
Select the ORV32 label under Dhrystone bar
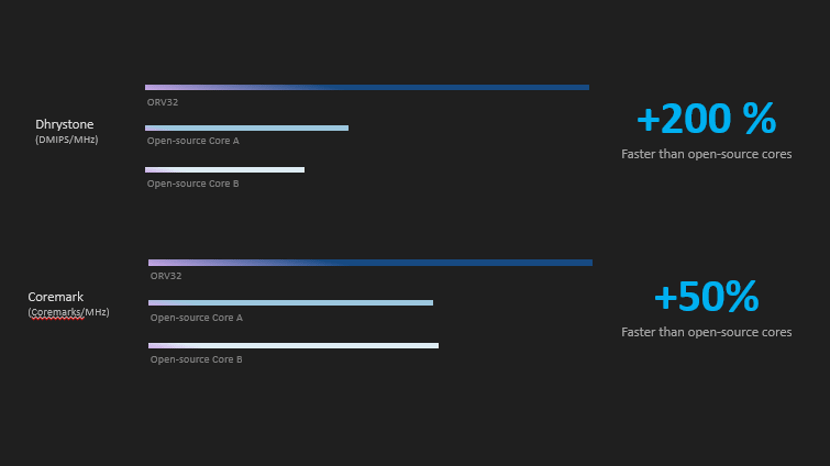(163, 102)
